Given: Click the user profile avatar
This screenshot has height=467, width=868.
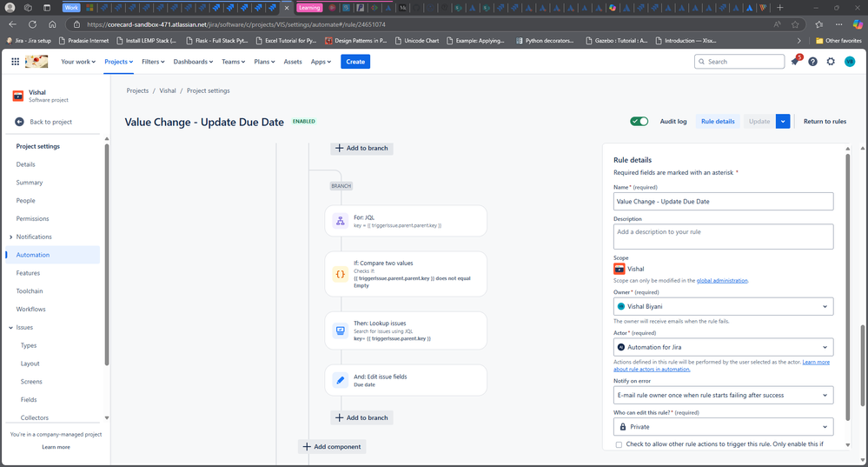Looking at the screenshot, I should pyautogui.click(x=850, y=62).
